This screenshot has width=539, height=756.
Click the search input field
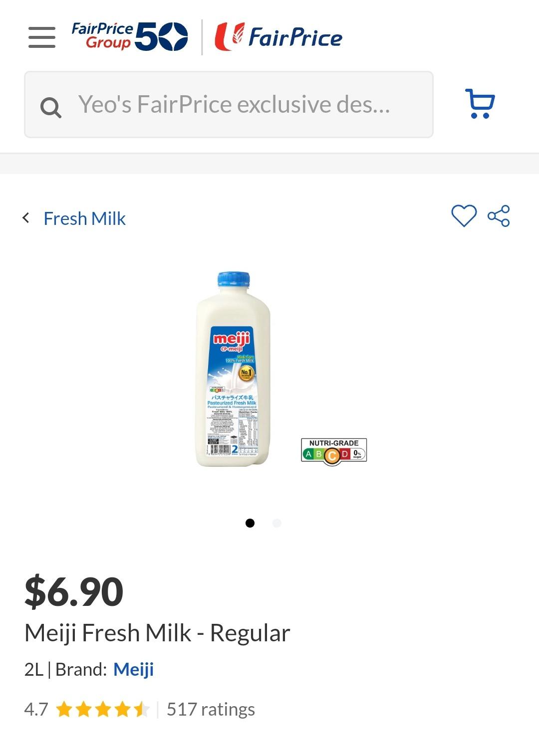234,105
